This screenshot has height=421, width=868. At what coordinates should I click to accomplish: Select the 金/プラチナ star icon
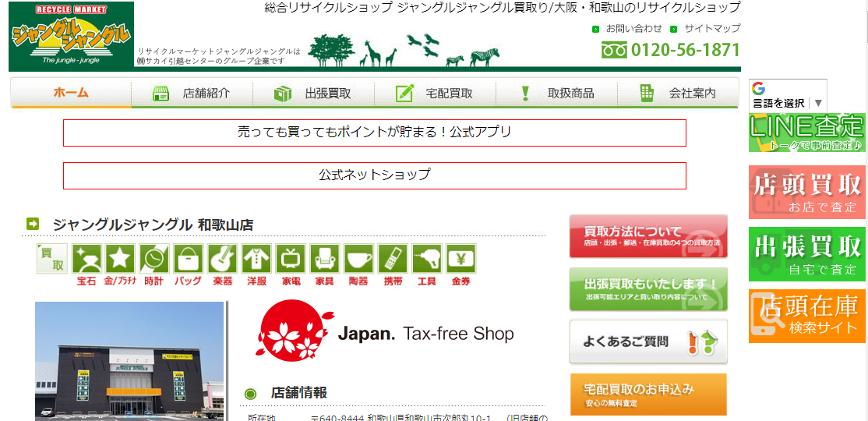tap(116, 259)
